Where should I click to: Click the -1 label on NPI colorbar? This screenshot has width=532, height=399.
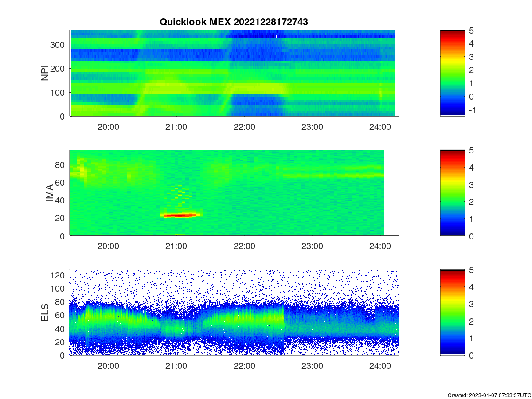473,110
